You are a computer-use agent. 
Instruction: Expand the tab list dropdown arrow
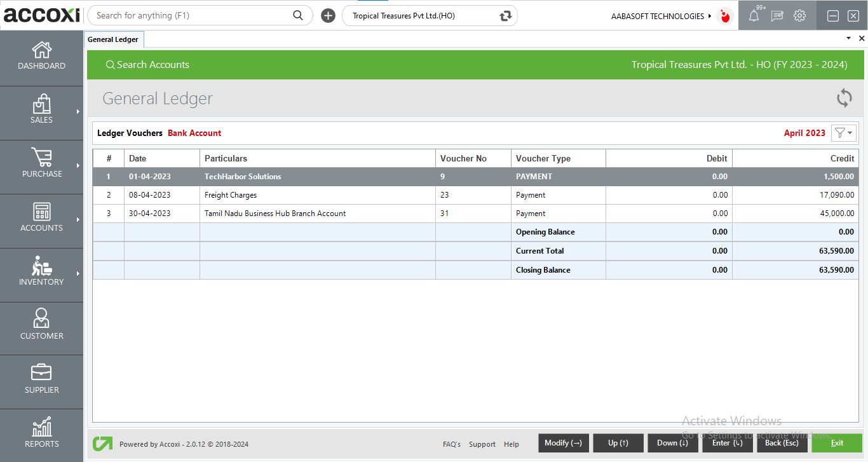click(848, 39)
